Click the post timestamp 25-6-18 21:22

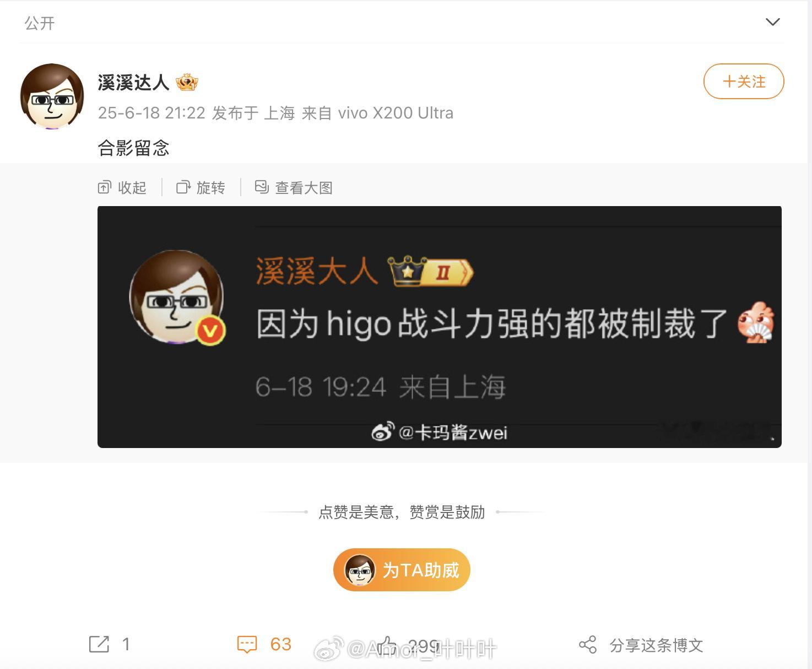point(151,113)
